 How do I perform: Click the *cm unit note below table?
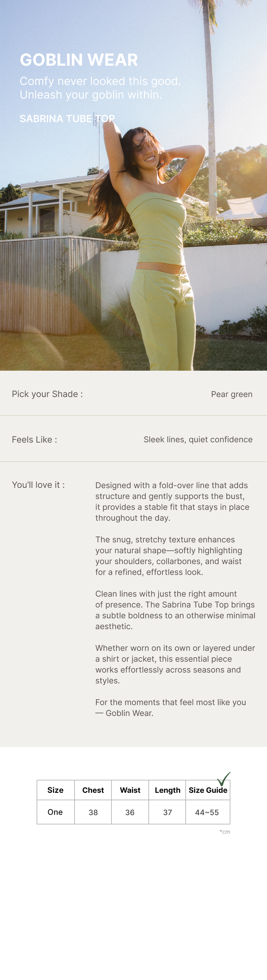[x=225, y=832]
